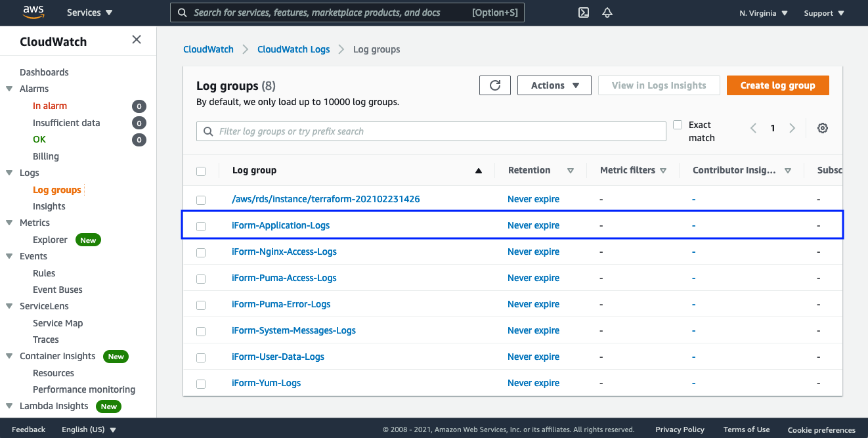Select the iForm-Puma-Access-Logs checkbox
The height and width of the screenshot is (438, 868).
tap(201, 278)
